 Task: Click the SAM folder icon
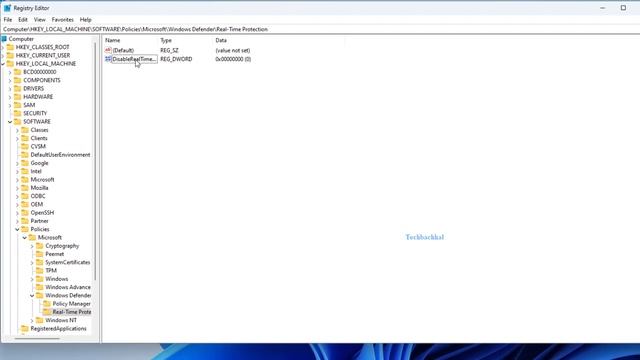point(18,105)
